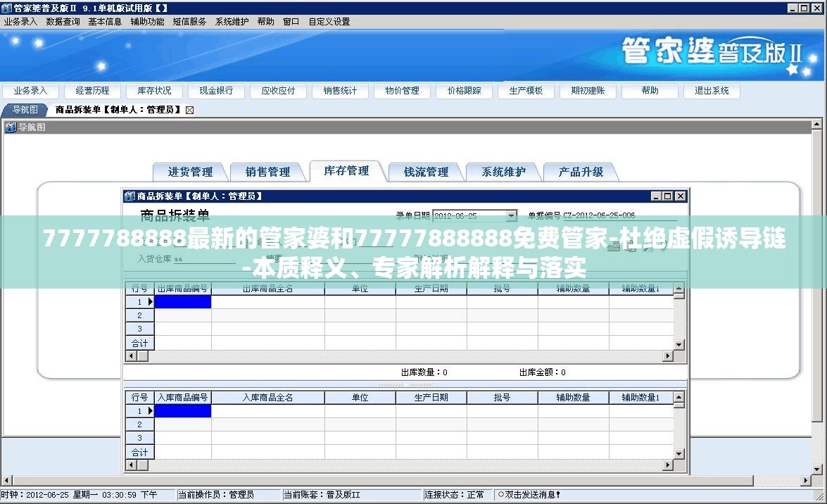Image resolution: width=827 pixels, height=504 pixels.
Task: Open the 业务录入 menu in menu bar
Action: pos(20,22)
